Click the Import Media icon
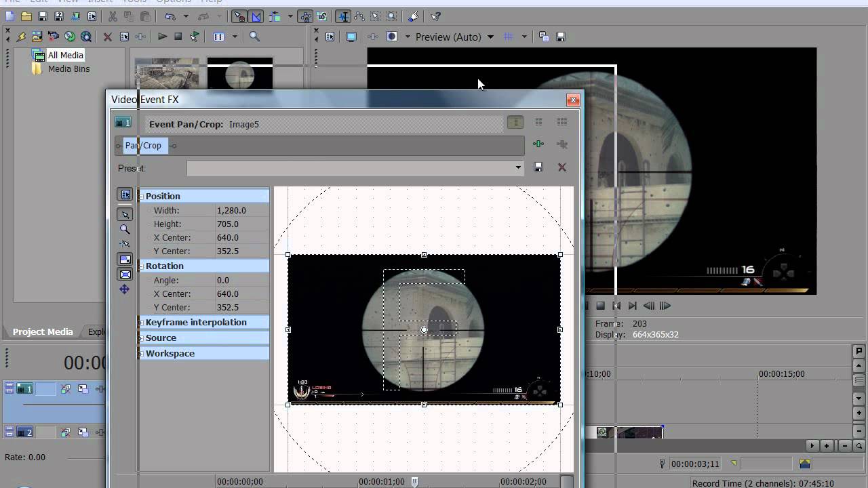The height and width of the screenshot is (488, 868). [x=37, y=37]
